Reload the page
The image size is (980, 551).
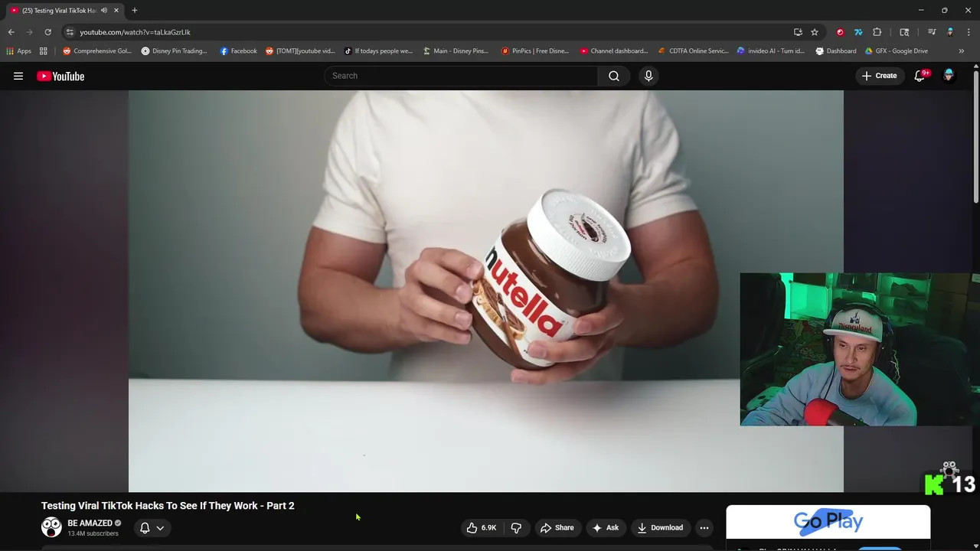click(x=47, y=32)
